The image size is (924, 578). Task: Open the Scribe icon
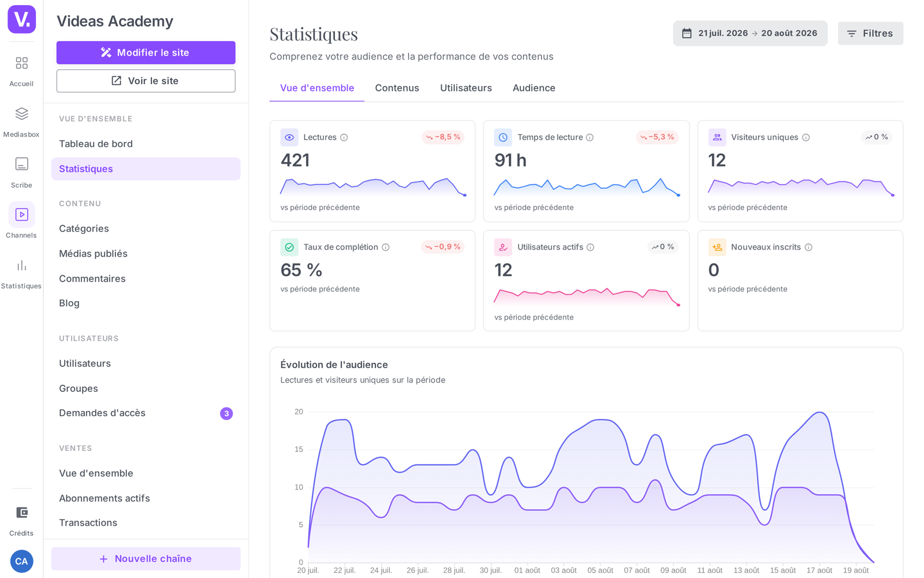click(21, 164)
